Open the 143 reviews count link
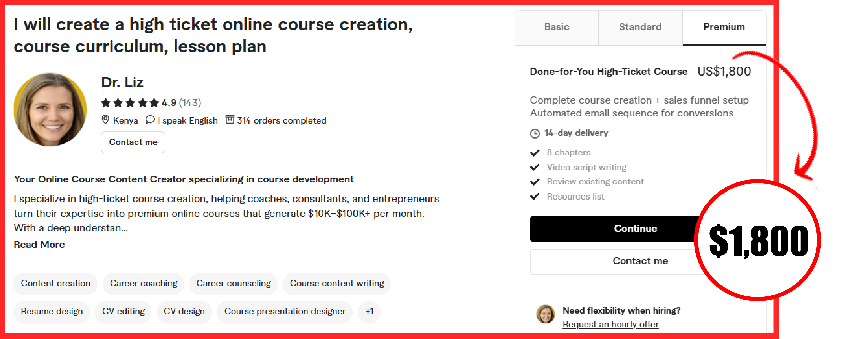Image resolution: width=868 pixels, height=339 pixels. (190, 102)
